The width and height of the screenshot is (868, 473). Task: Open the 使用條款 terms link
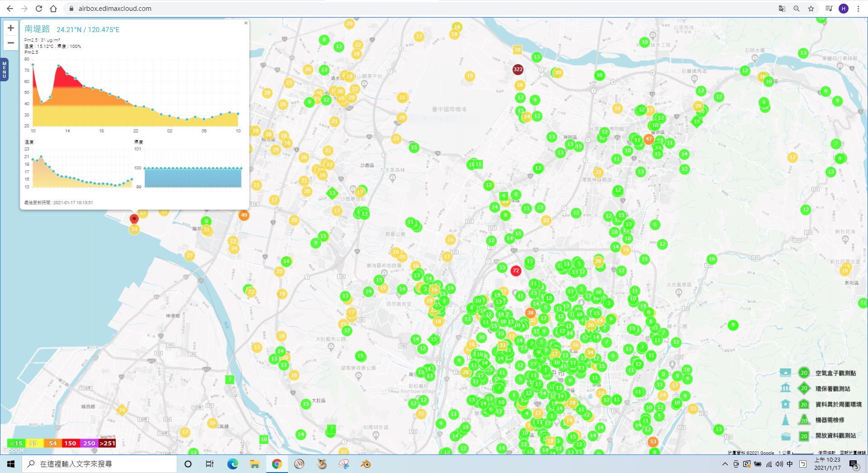click(x=826, y=452)
